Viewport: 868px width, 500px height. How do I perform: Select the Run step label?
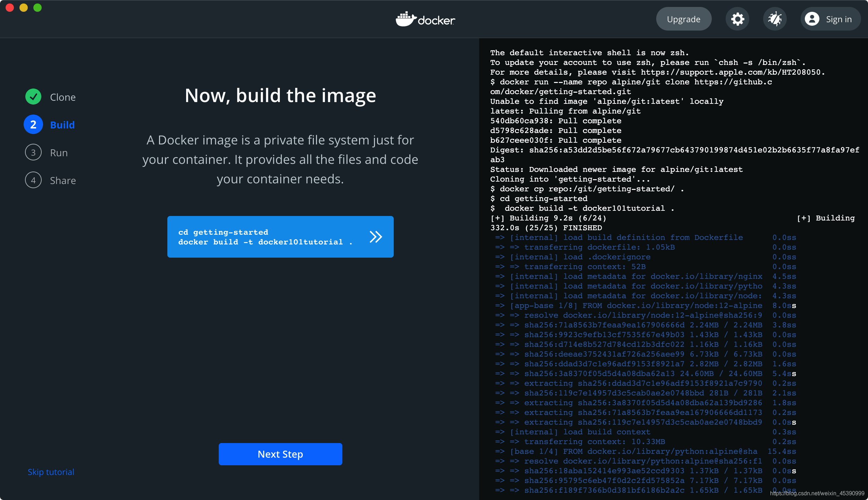[59, 153]
